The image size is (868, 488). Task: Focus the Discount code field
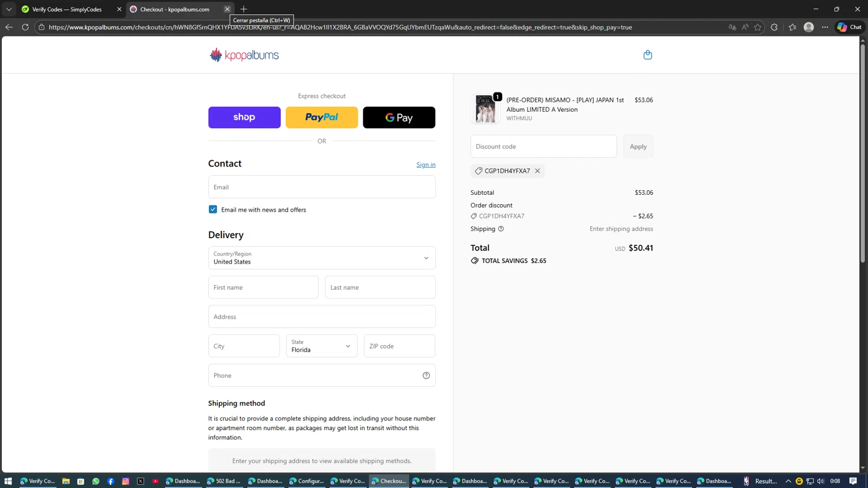click(543, 146)
